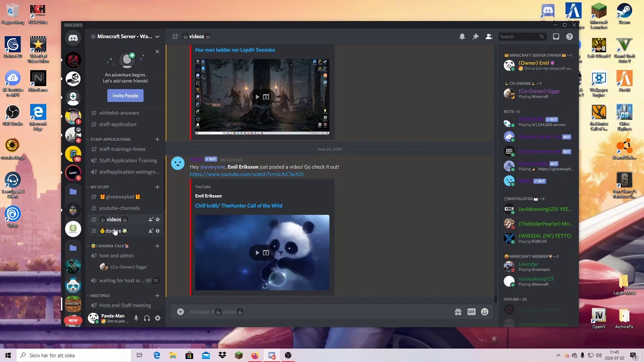Select the 4K YouTube to MP3 desktop shortcut
Screen dimensions: 644x362
click(13, 84)
